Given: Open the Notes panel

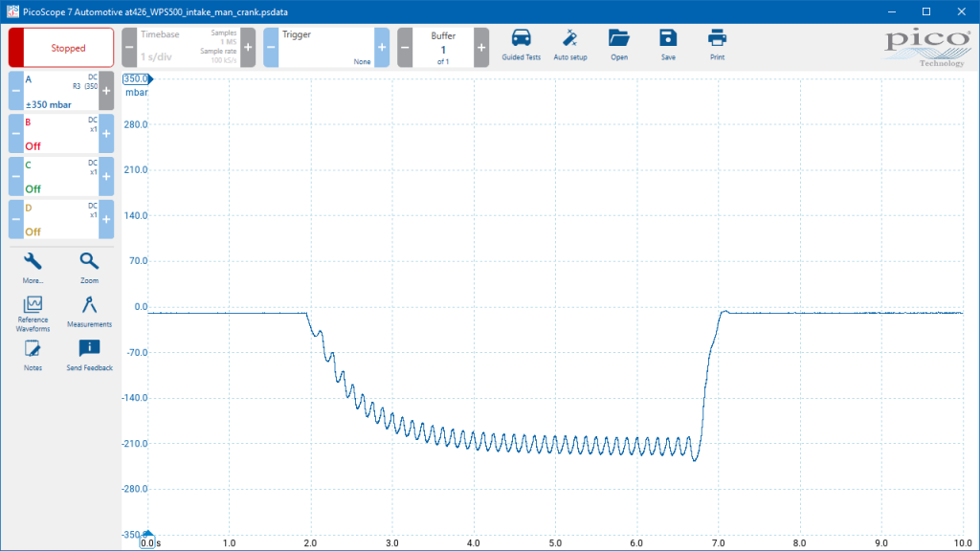Looking at the screenshot, I should [x=33, y=356].
